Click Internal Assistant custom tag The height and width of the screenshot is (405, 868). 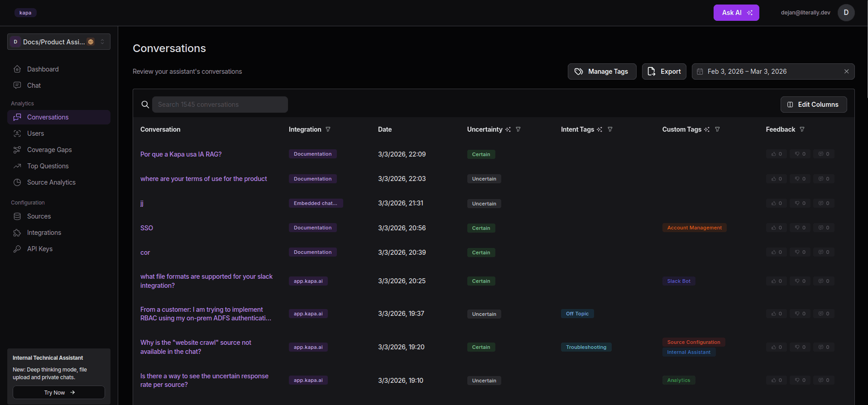[689, 352]
